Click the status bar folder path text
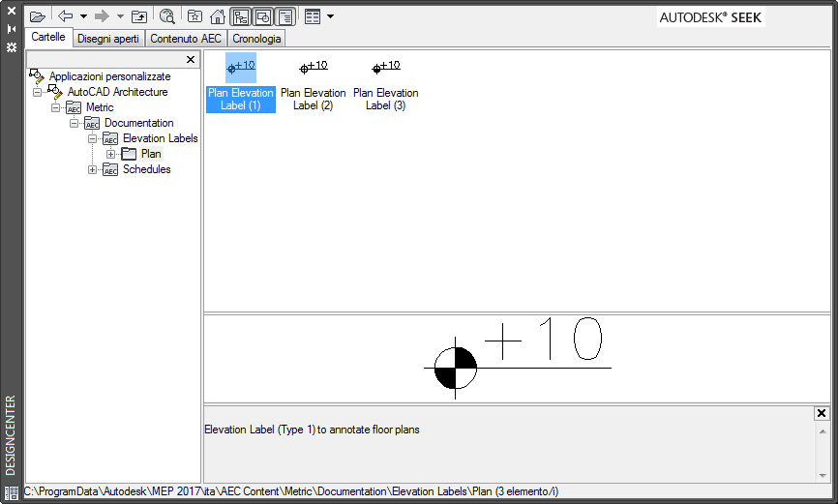838x504 pixels. coord(291,491)
